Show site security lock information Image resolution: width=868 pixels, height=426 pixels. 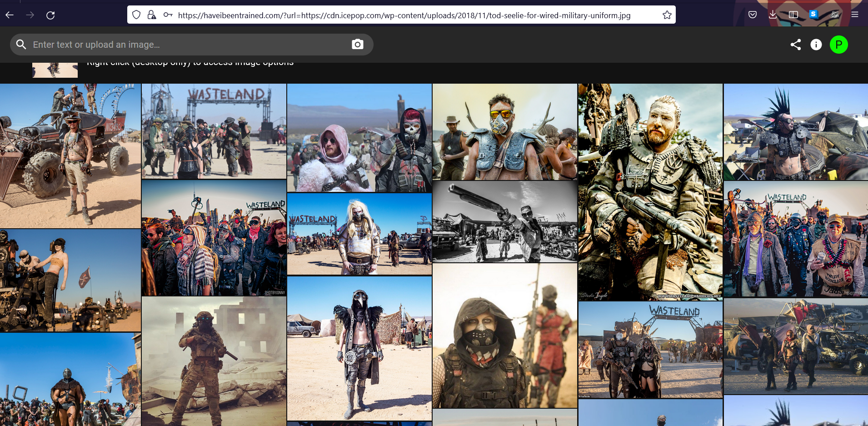click(152, 15)
